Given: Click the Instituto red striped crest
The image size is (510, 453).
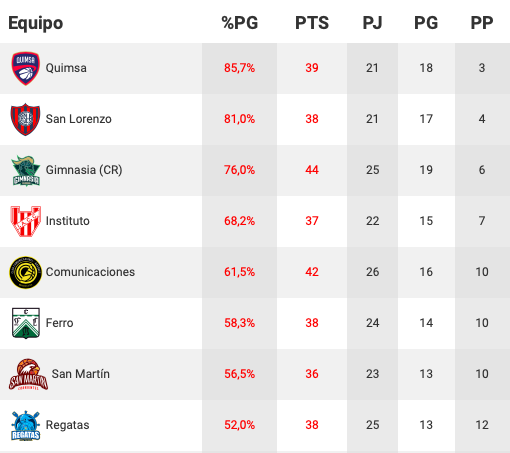Looking at the screenshot, I should coord(26,221).
